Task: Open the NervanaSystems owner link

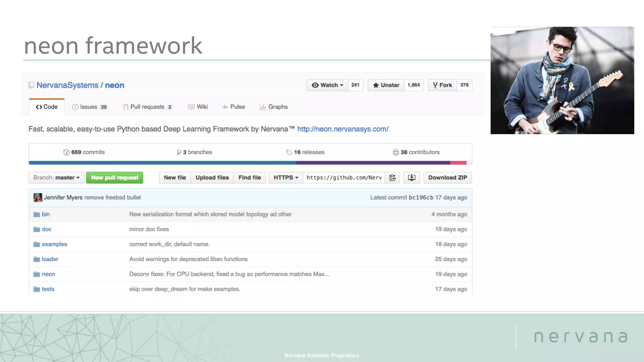Action: [x=67, y=85]
